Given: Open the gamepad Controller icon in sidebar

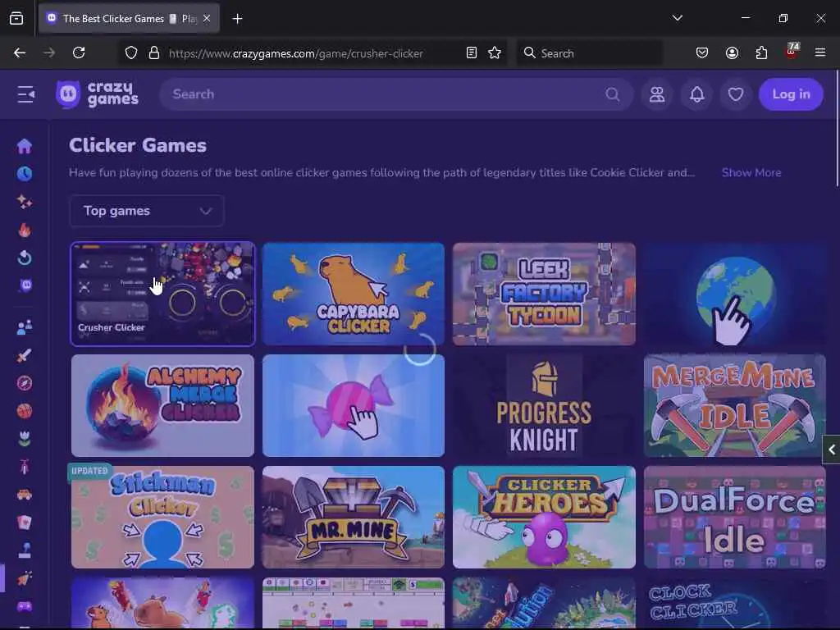Looking at the screenshot, I should click(24, 606).
